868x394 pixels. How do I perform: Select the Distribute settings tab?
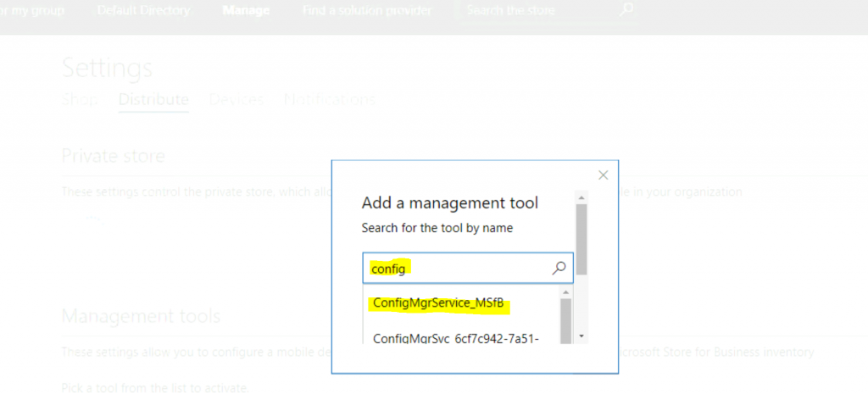153,99
